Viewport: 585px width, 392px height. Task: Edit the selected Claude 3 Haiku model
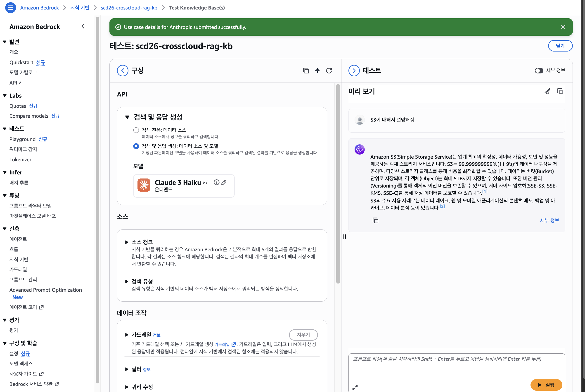pos(224,183)
